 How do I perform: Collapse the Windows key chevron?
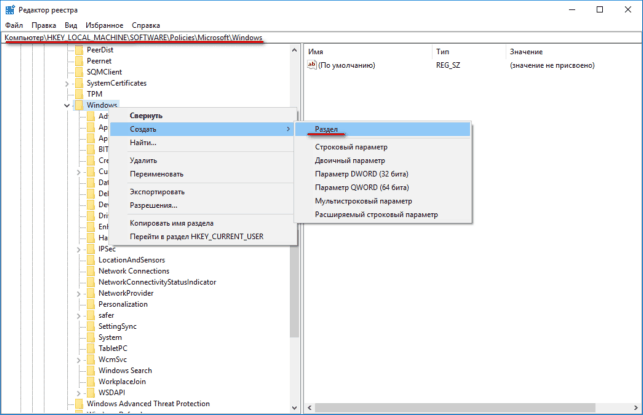click(67, 105)
